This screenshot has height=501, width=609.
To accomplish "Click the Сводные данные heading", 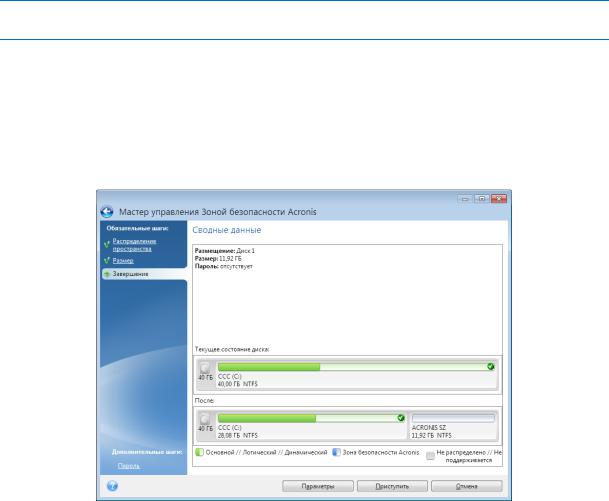I will pos(227,230).
